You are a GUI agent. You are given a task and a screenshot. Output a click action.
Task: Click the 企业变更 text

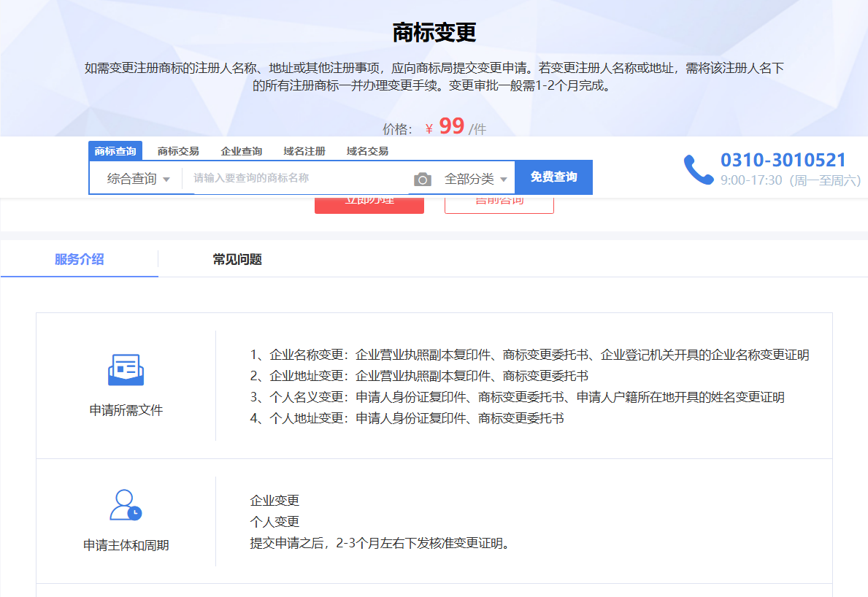[x=274, y=500]
